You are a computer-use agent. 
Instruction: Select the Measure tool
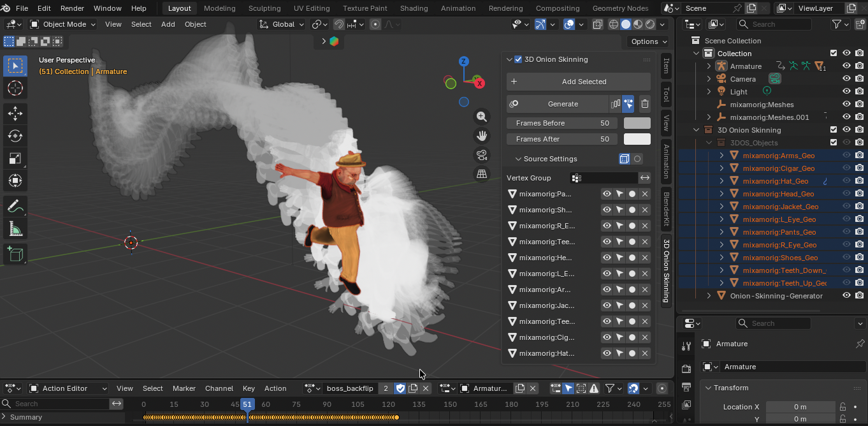coord(15,228)
